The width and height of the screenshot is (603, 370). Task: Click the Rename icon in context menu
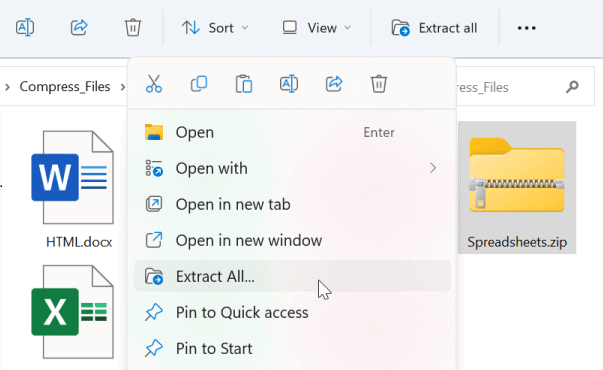289,84
